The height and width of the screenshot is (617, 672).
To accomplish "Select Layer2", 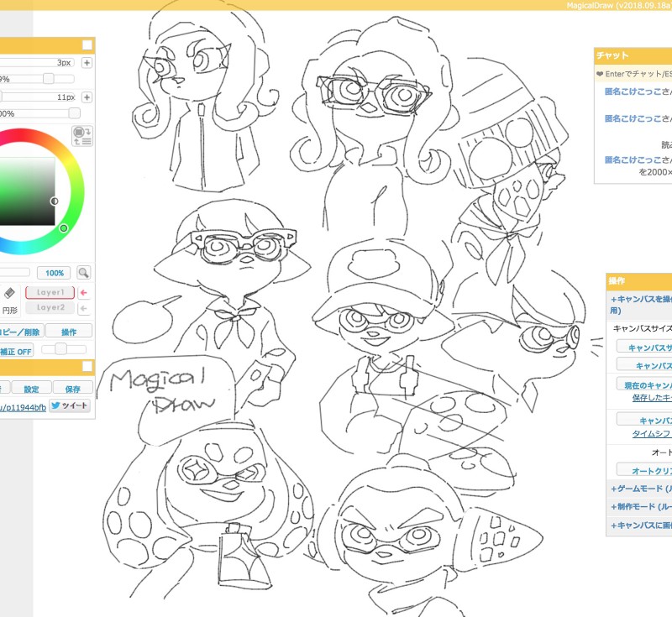I will (50, 307).
